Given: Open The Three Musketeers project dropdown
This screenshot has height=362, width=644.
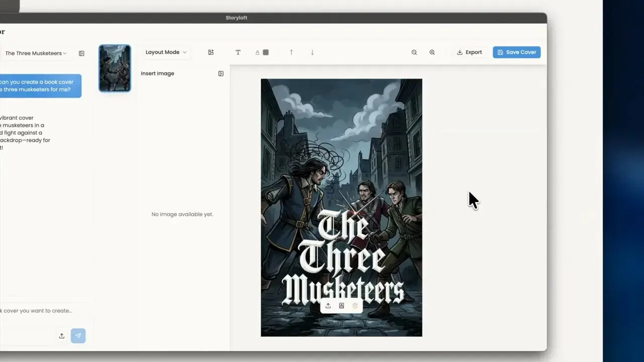Looking at the screenshot, I should [36, 53].
